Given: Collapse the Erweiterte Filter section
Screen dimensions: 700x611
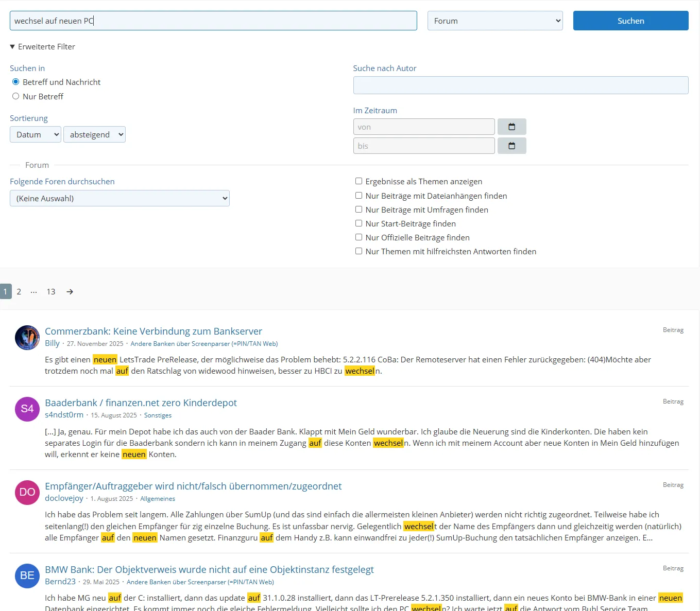Looking at the screenshot, I should [x=42, y=47].
